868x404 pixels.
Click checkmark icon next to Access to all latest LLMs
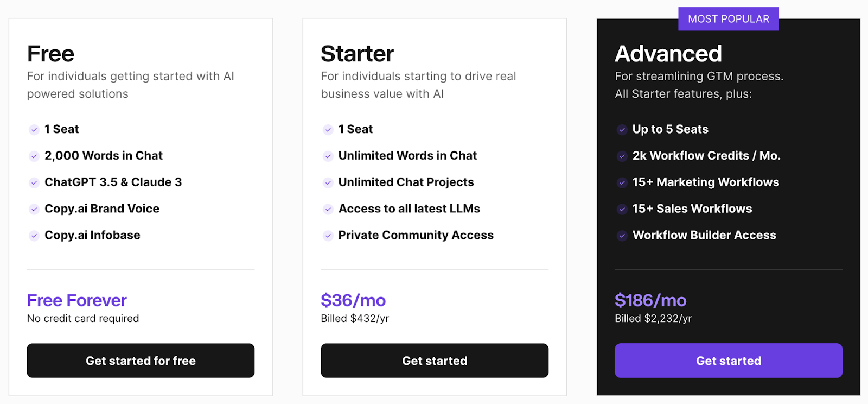click(328, 209)
